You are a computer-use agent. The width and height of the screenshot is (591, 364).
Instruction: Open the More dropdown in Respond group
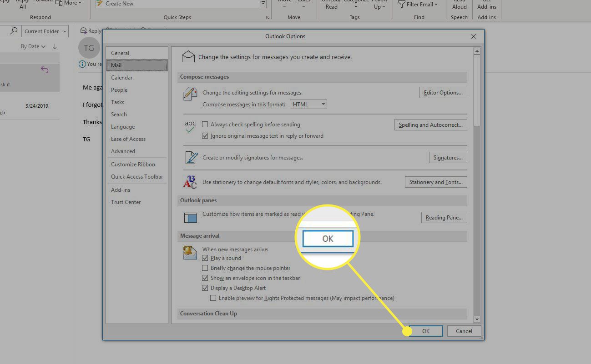coord(69,3)
